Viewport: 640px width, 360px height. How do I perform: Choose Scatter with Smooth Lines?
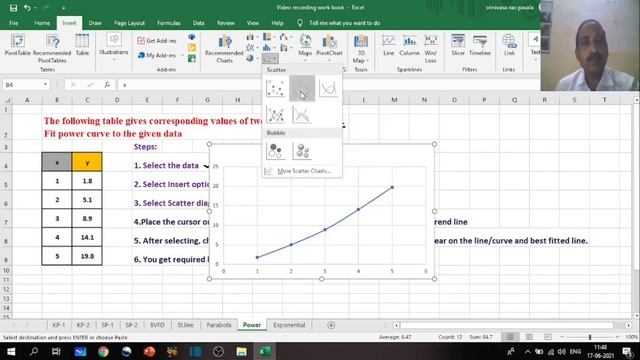point(328,88)
